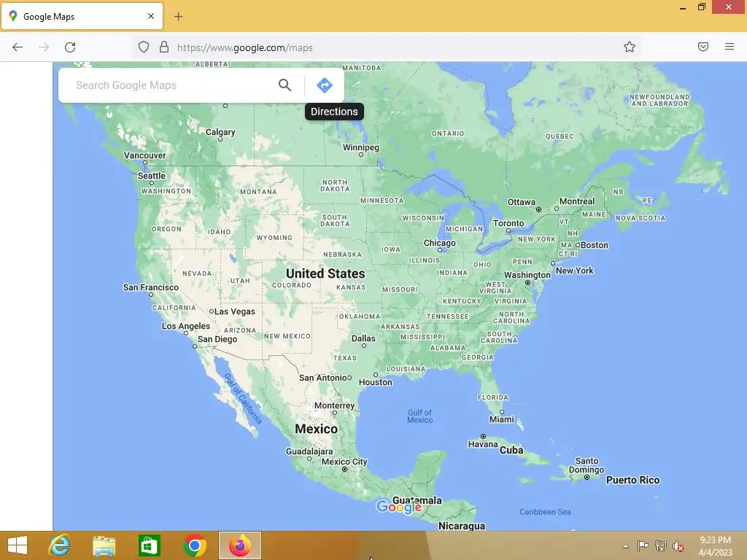Screen dimensions: 747x560
Task: Click the Washington city label
Action: click(x=527, y=275)
